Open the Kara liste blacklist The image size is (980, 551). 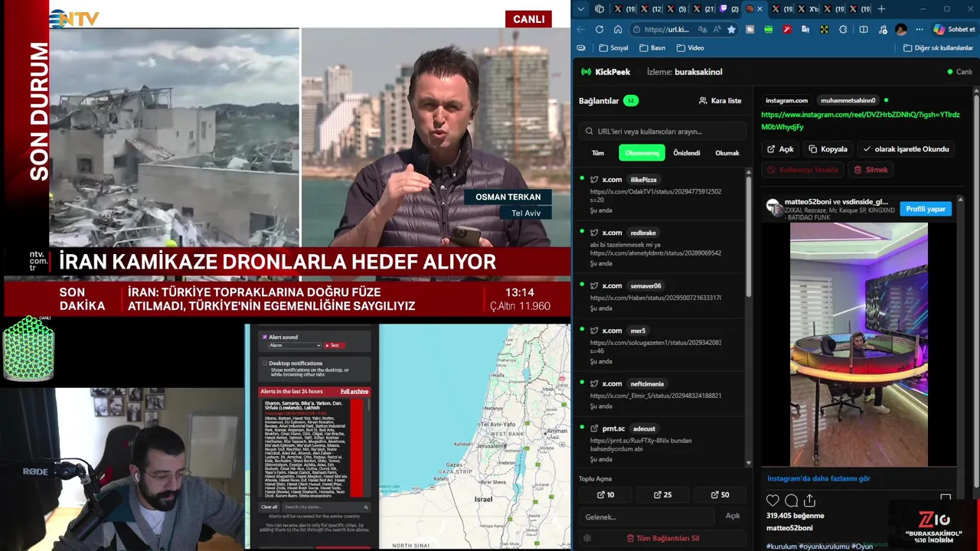point(720,100)
